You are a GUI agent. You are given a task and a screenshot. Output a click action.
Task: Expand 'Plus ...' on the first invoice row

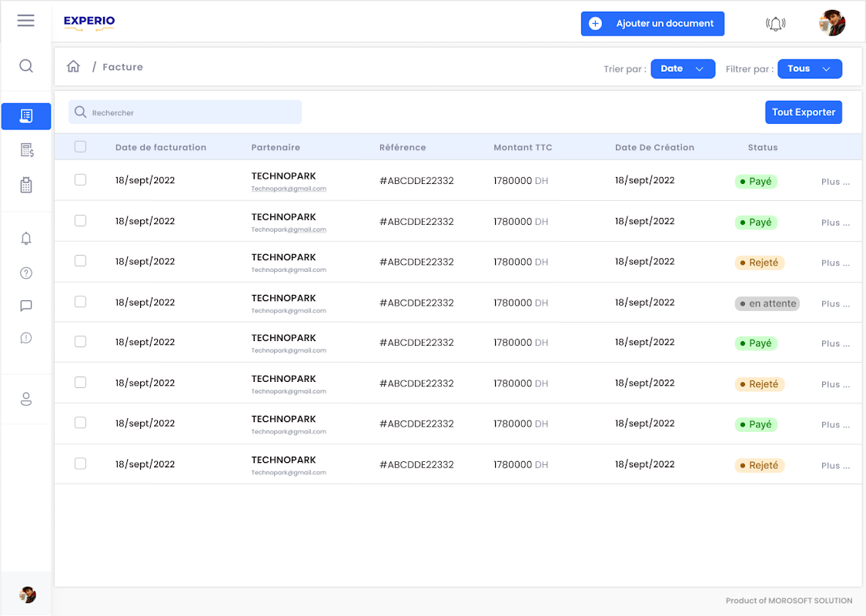point(835,182)
